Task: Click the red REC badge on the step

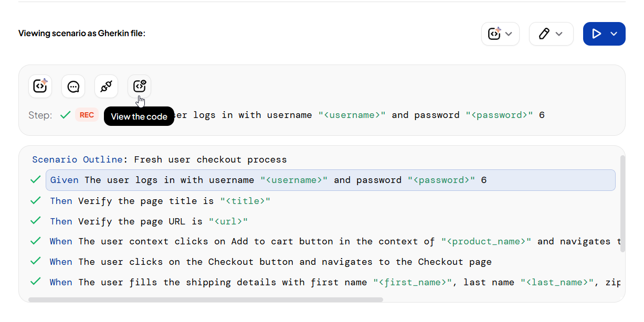Action: click(x=87, y=115)
